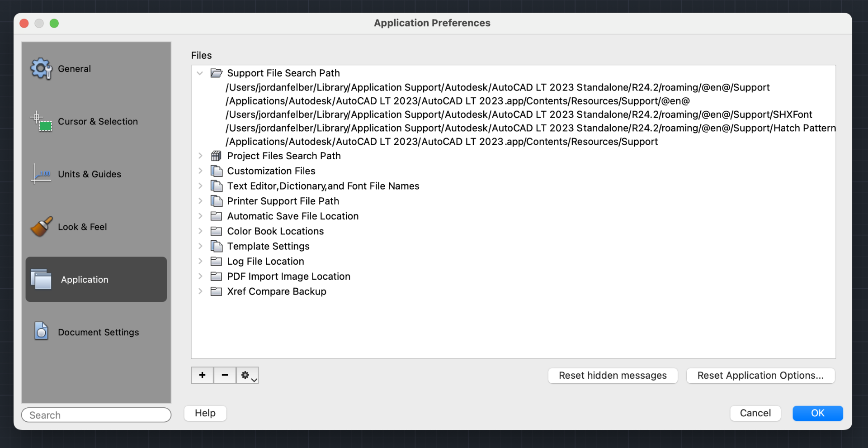Collapse the Support File Search Path node
Viewport: 868px width, 448px height.
pyautogui.click(x=200, y=73)
